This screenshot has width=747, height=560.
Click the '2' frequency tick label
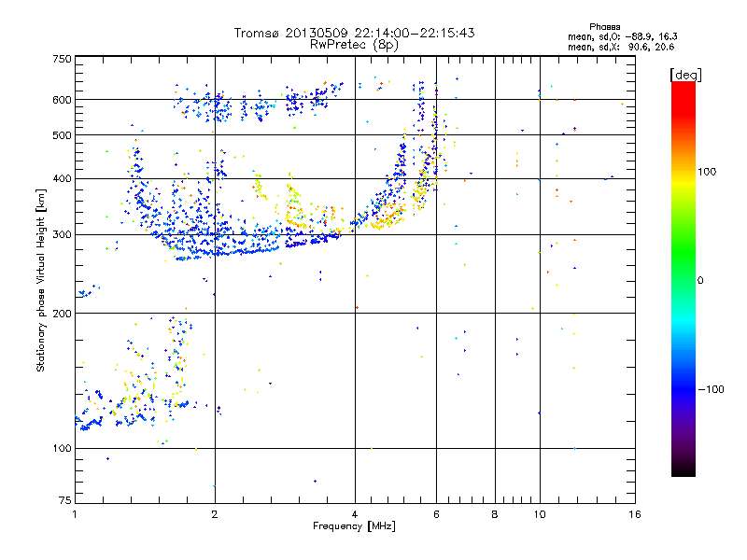pyautogui.click(x=215, y=514)
